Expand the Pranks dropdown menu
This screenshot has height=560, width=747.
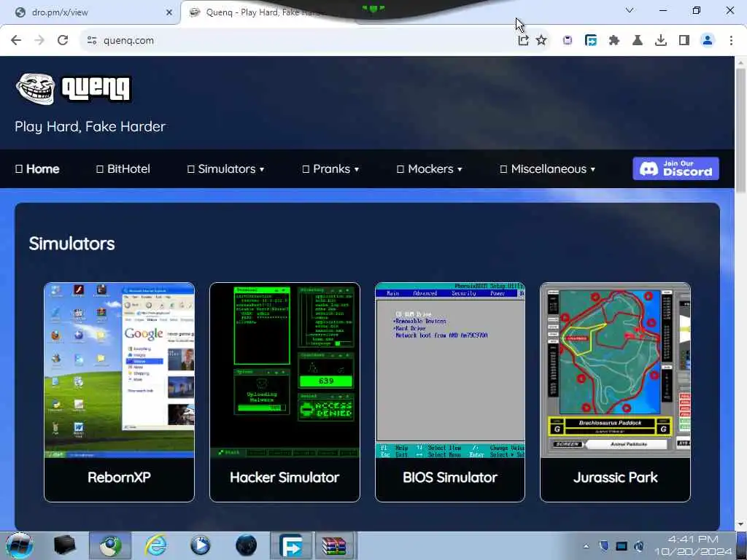330,169
